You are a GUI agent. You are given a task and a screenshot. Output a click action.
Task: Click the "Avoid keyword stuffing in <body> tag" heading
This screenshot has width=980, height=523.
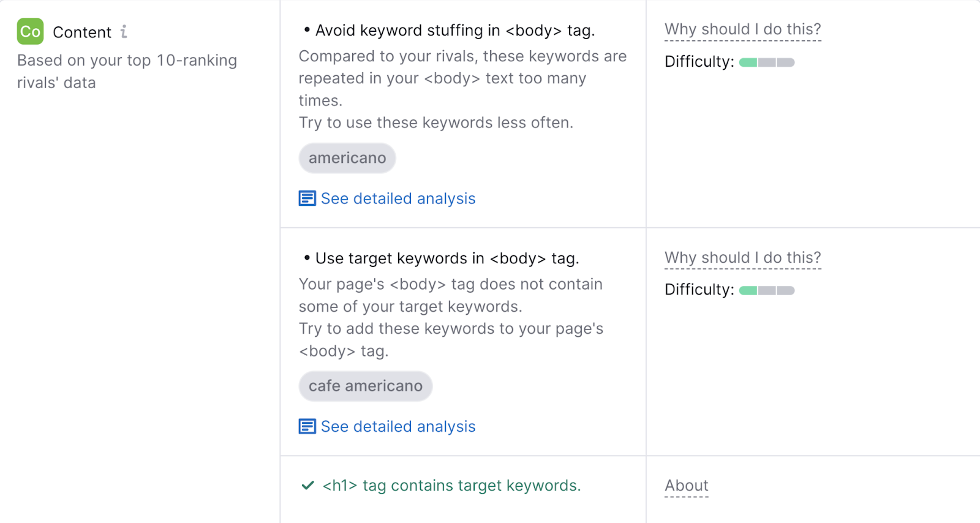(454, 31)
